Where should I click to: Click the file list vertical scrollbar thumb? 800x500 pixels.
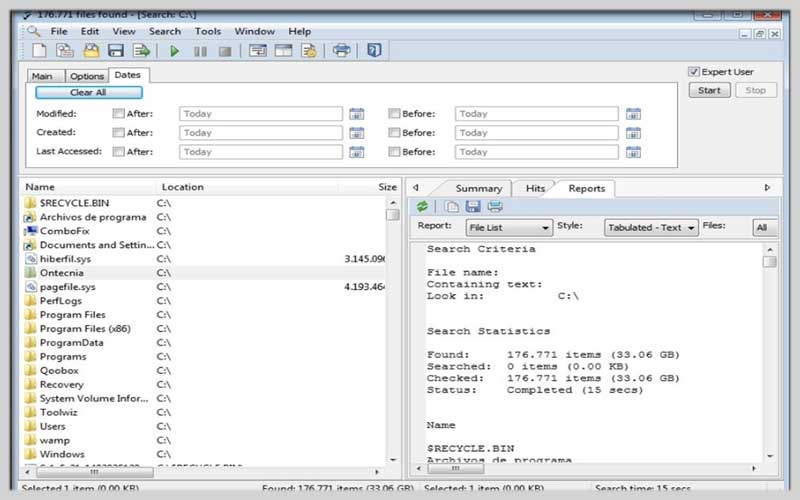click(393, 214)
